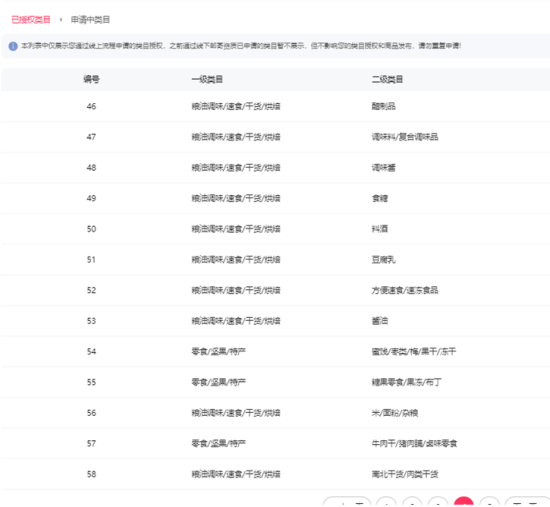Select the 调味料/复合调味品 category cell
Screen dimensions: 550x507
pos(405,137)
